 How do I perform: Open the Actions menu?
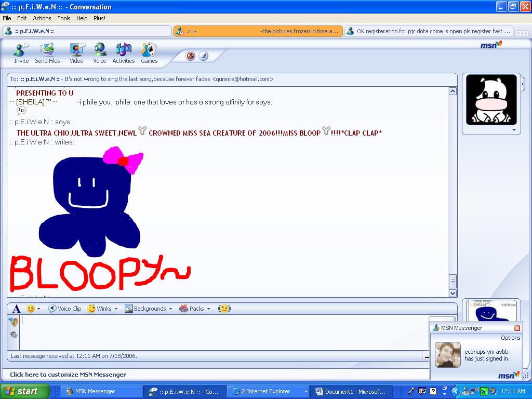pos(42,18)
